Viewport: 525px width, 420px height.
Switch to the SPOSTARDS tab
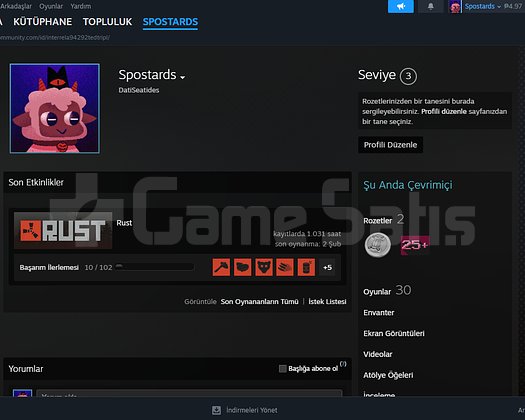tap(170, 22)
